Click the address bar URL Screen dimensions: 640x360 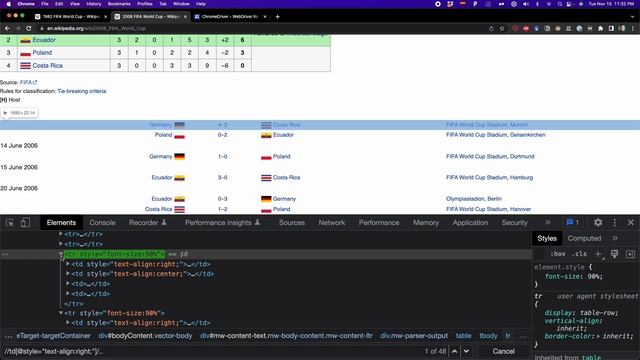tap(96, 28)
